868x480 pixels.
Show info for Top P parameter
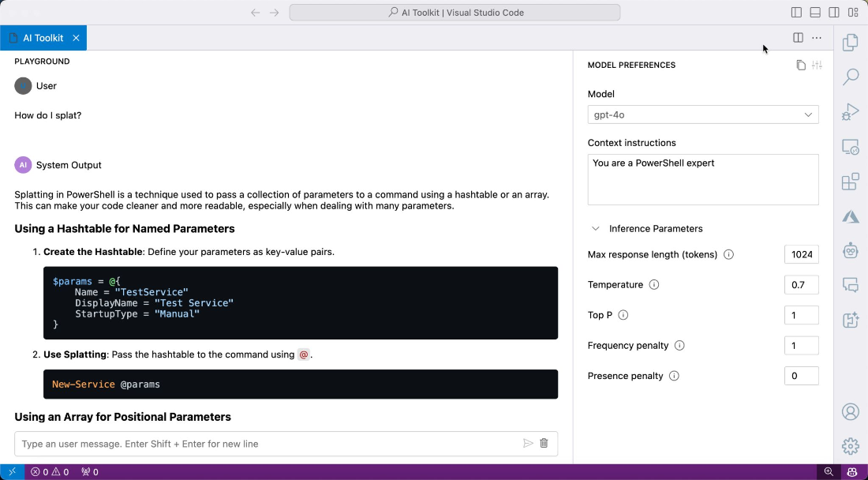623,315
